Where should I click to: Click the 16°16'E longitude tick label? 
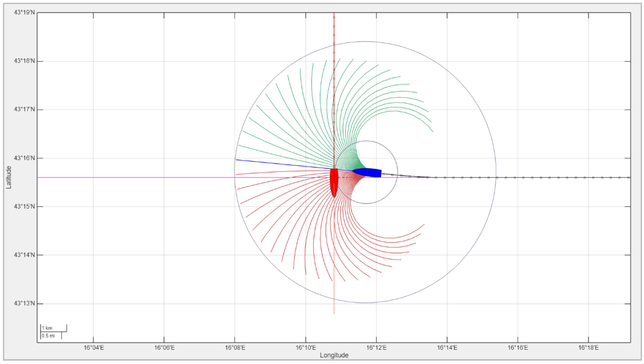[x=518, y=348]
